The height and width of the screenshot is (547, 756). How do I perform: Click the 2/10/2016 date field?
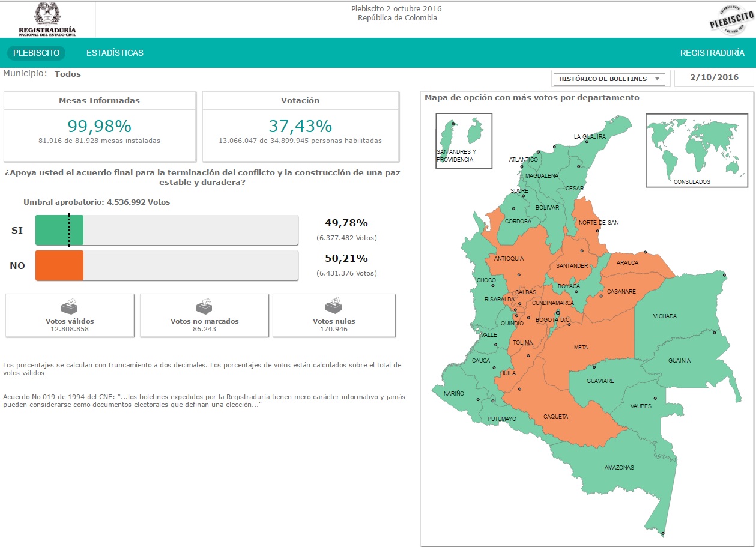[x=714, y=77]
